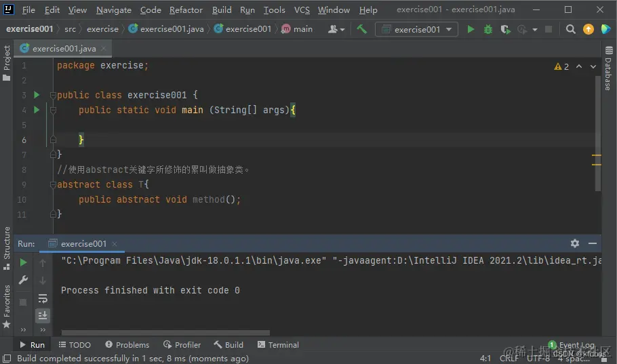Image resolution: width=617 pixels, height=364 pixels.
Task: Open the Build menu
Action: point(222,10)
